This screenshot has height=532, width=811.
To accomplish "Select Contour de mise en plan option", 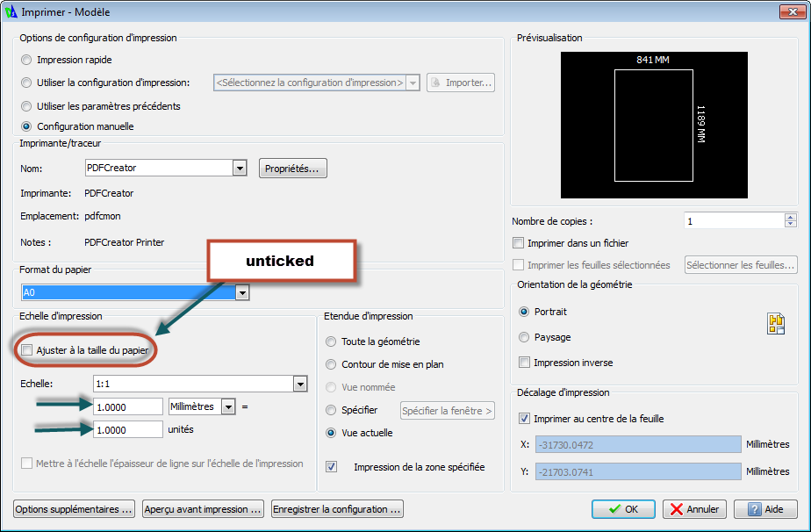I will [x=331, y=364].
